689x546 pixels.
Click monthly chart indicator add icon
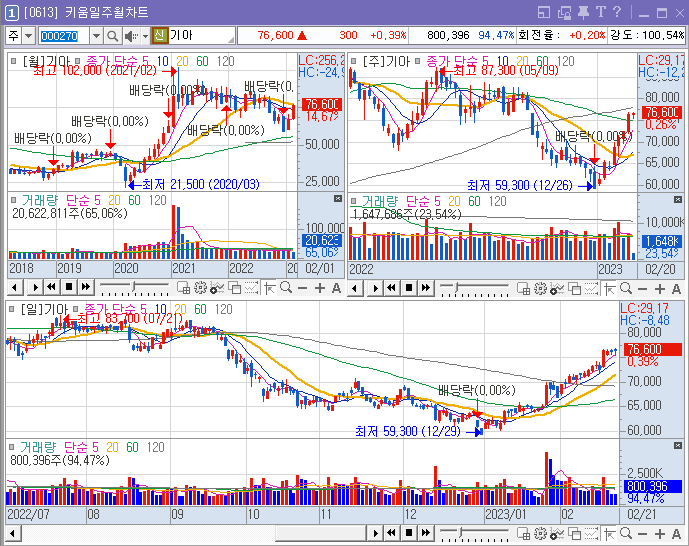(x=217, y=288)
